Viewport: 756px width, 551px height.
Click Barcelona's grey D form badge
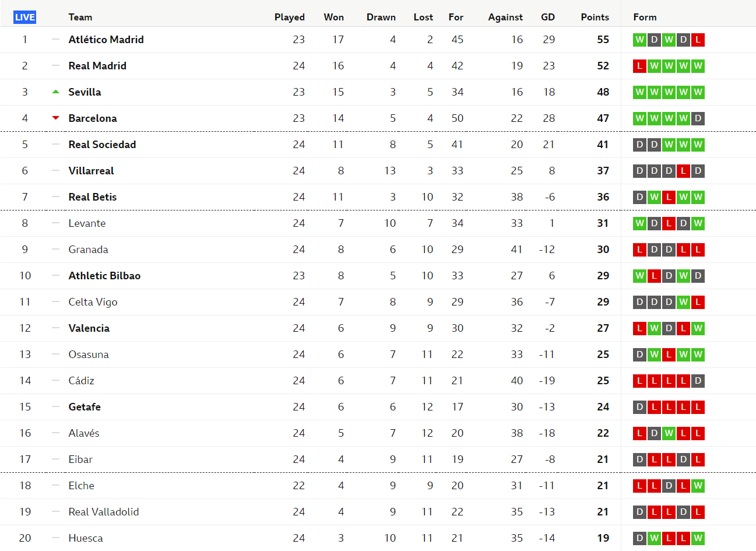tap(698, 118)
